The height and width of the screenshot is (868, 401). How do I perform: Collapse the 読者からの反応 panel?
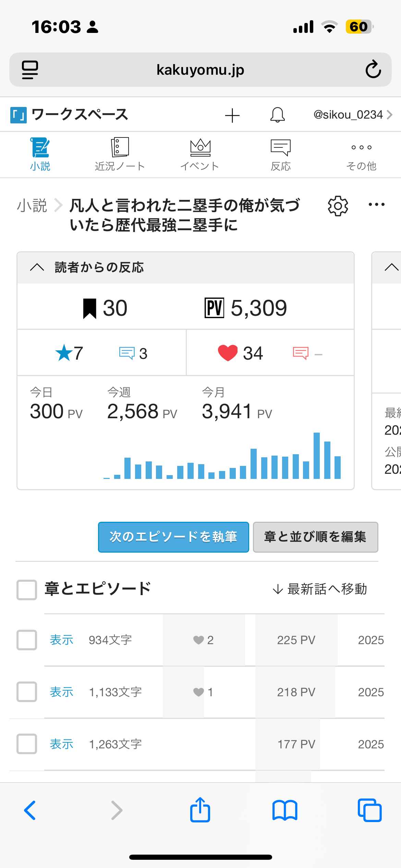click(37, 267)
